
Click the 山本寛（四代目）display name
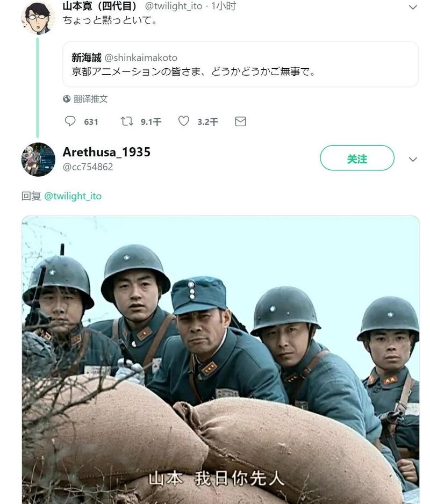99,6
